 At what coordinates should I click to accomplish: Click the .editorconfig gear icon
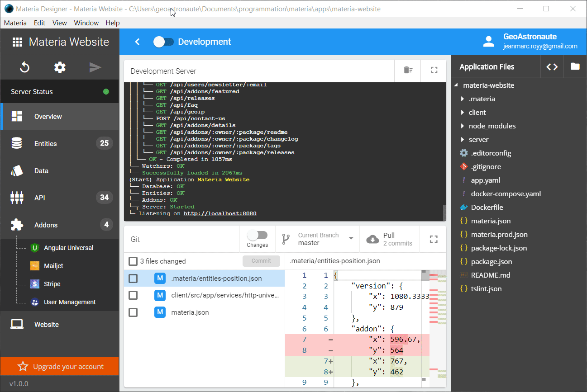(463, 153)
